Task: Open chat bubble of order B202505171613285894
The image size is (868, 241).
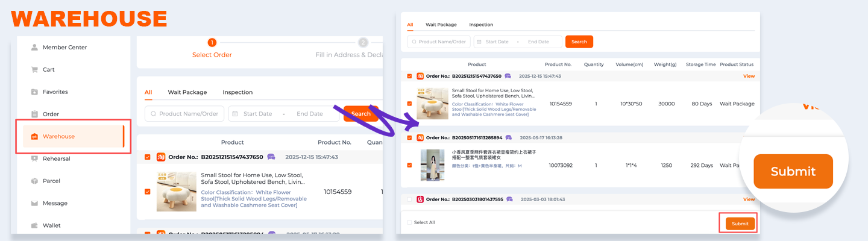Action: coord(509,137)
